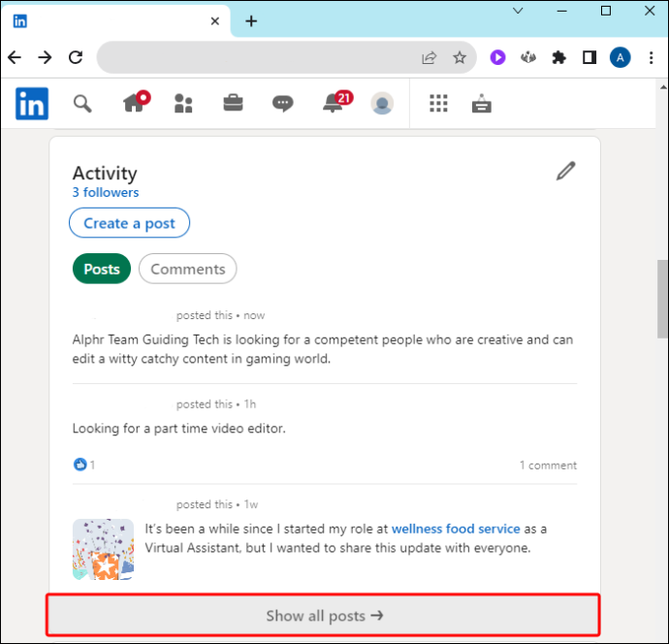The width and height of the screenshot is (669, 644).
Task: Open the Jobs briefcase icon
Action: coord(234,103)
